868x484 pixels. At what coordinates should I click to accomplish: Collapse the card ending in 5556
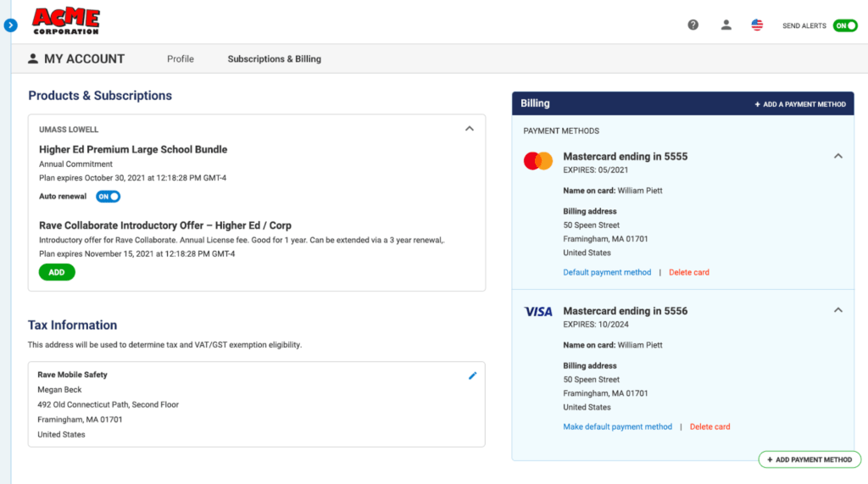pos(838,310)
